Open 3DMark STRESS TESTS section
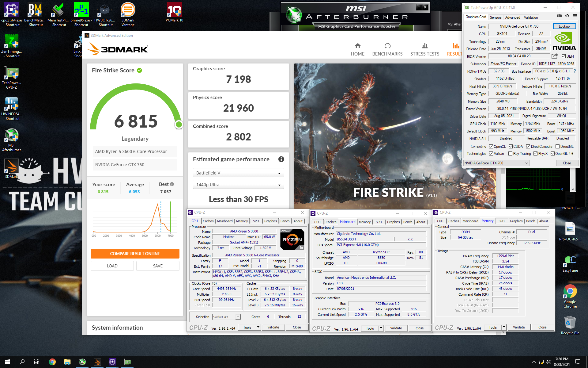Viewport: 588px width, 368px height. pos(425,50)
